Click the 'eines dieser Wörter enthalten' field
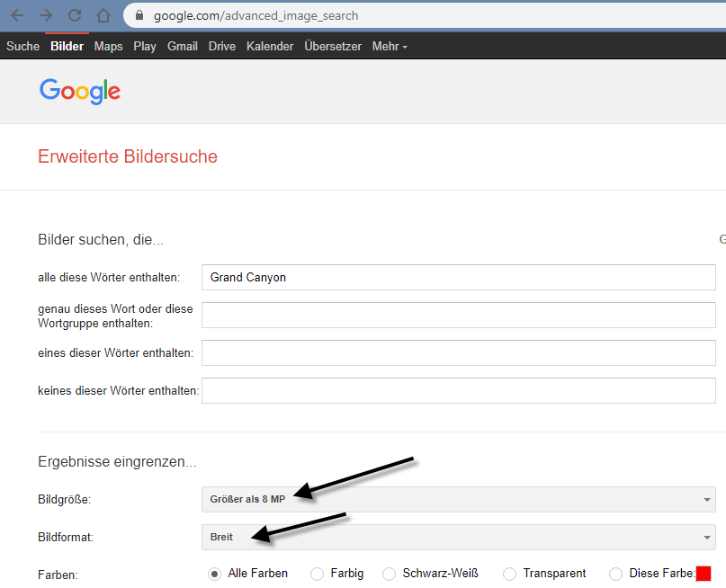This screenshot has height=588, width=726. point(459,353)
